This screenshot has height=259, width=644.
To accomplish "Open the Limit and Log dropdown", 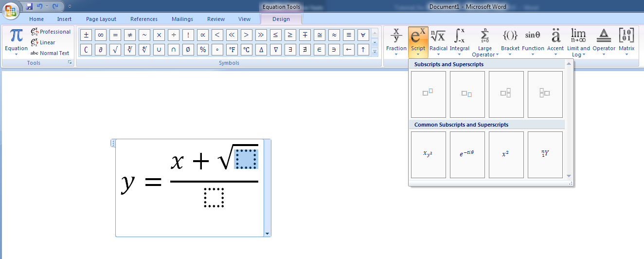I will [x=578, y=42].
